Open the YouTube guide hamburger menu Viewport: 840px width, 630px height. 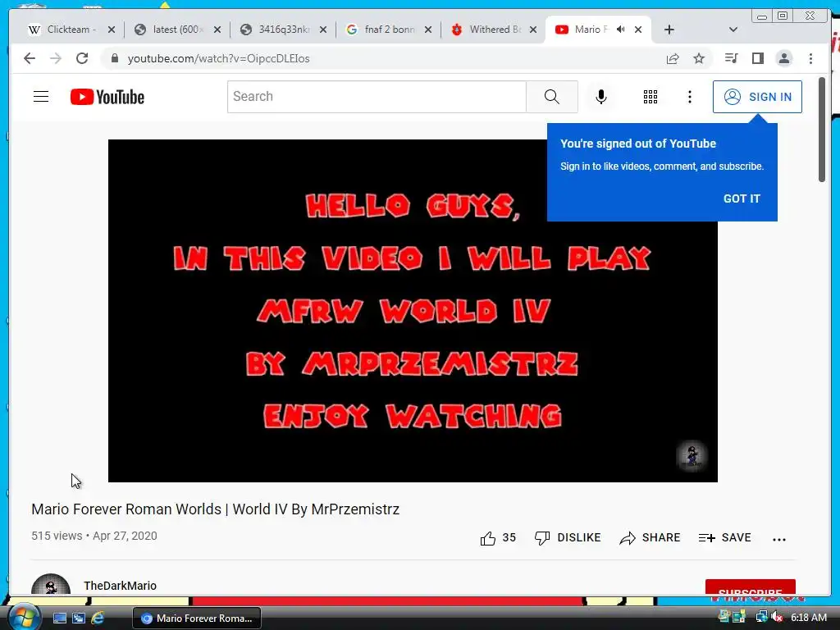point(41,97)
